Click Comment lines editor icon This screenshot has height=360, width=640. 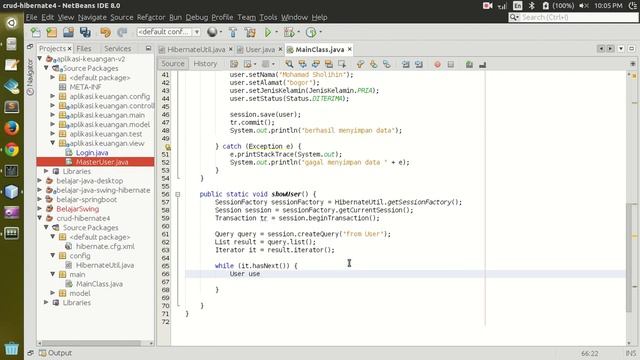pos(469,64)
